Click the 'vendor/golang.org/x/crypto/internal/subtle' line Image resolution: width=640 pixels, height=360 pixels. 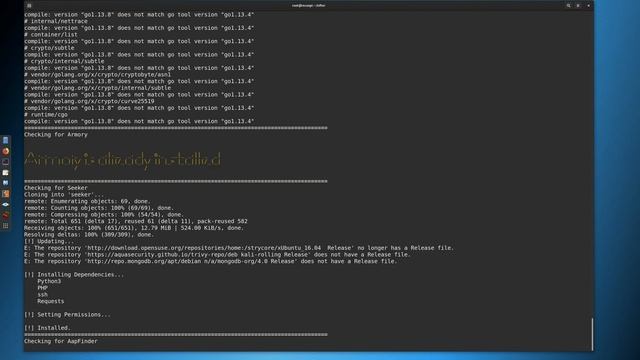pos(98,88)
